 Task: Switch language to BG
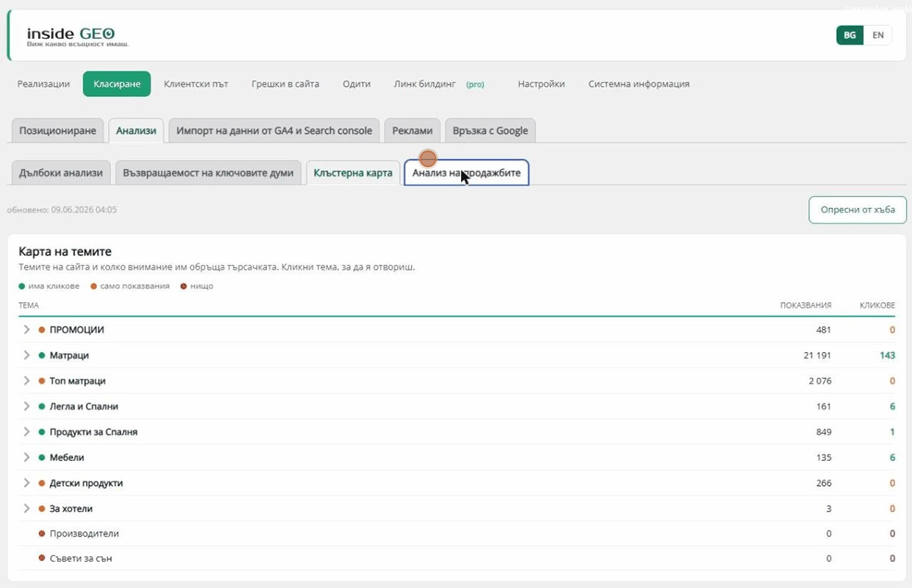(x=849, y=35)
